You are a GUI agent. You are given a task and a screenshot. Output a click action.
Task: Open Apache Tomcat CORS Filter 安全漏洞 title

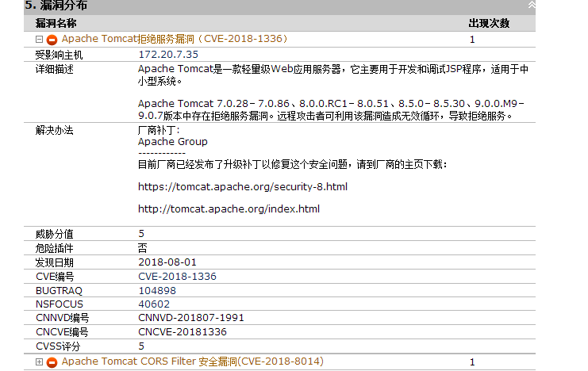tap(192, 361)
